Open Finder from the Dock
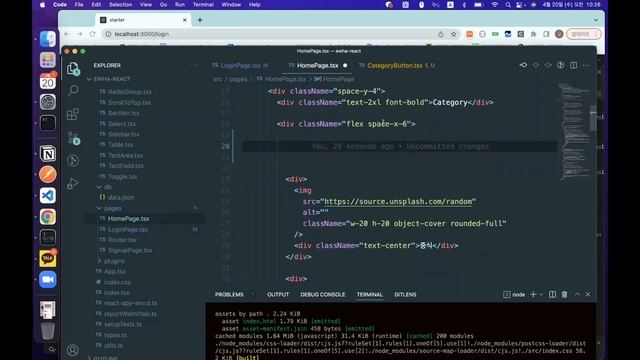The image size is (640, 360). 48,39
